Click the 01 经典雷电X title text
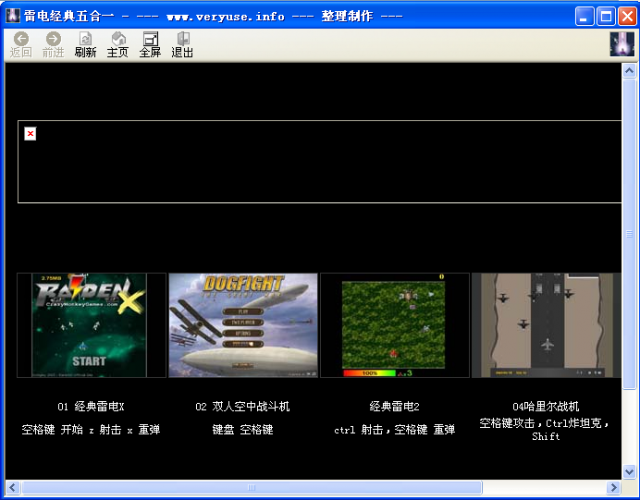 point(91,407)
